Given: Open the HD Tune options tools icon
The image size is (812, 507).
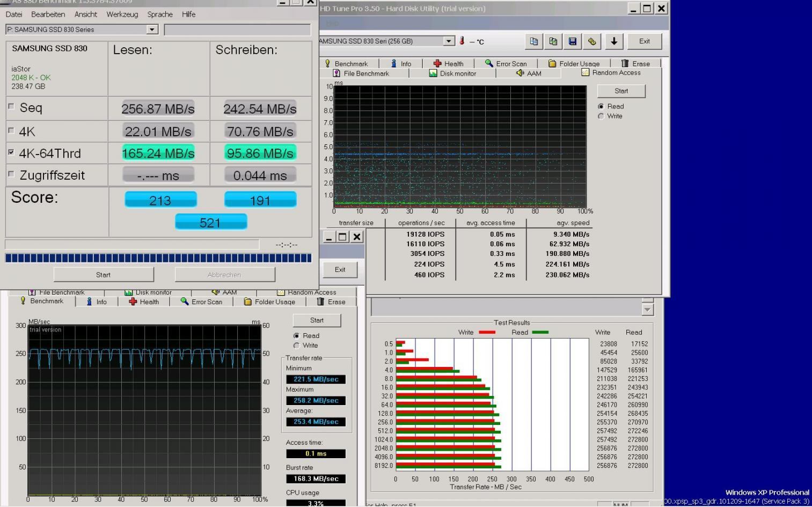Looking at the screenshot, I should pyautogui.click(x=592, y=41).
